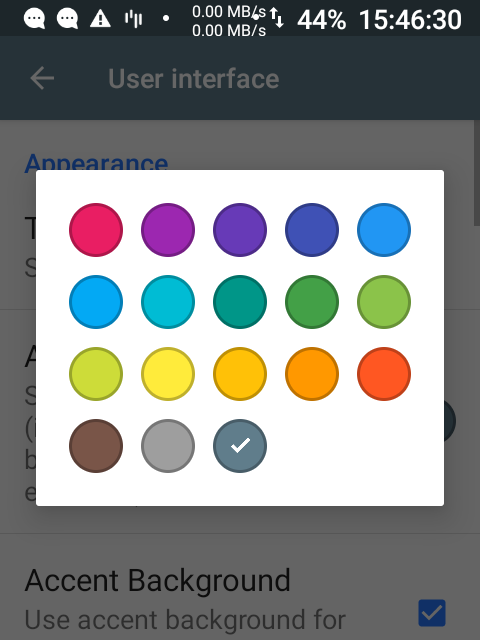Tap the data transfer arrows status icon

[x=278, y=18]
